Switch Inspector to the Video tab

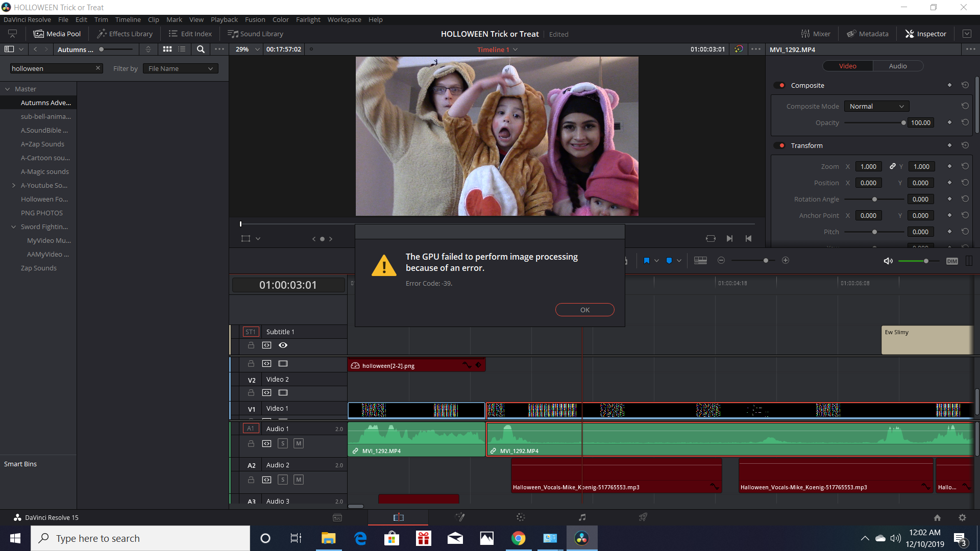click(x=848, y=66)
